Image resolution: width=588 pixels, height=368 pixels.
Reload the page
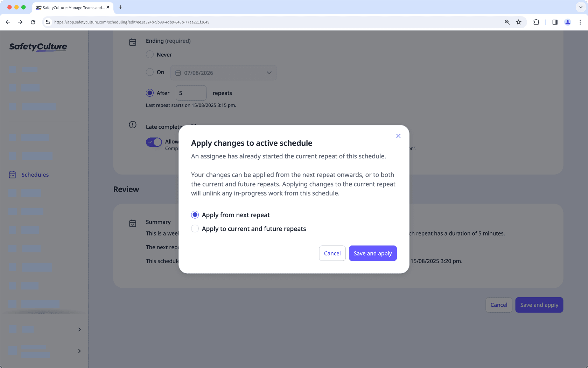pos(33,22)
